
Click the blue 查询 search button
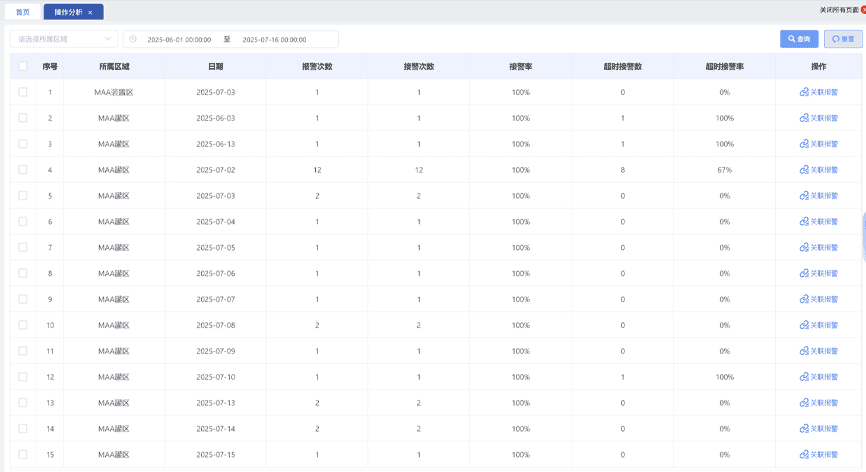[x=799, y=39]
